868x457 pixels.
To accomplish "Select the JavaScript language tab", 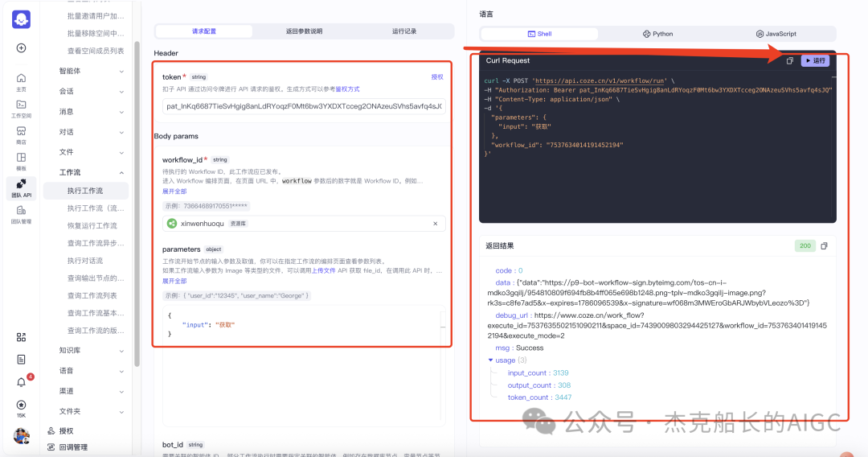I will coord(776,34).
